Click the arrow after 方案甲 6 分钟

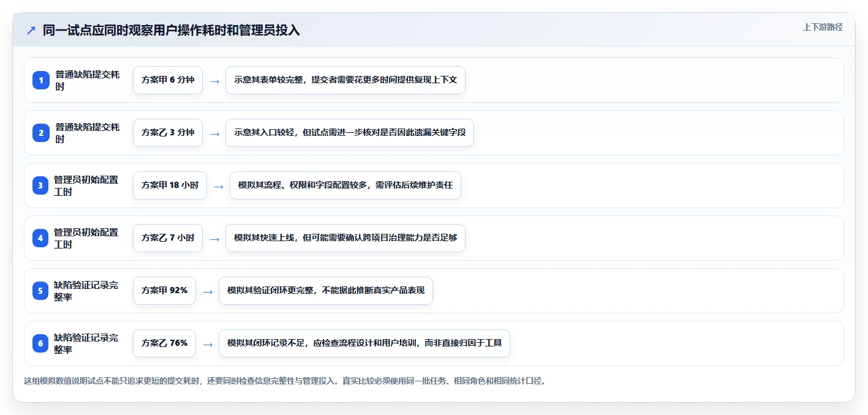(214, 81)
